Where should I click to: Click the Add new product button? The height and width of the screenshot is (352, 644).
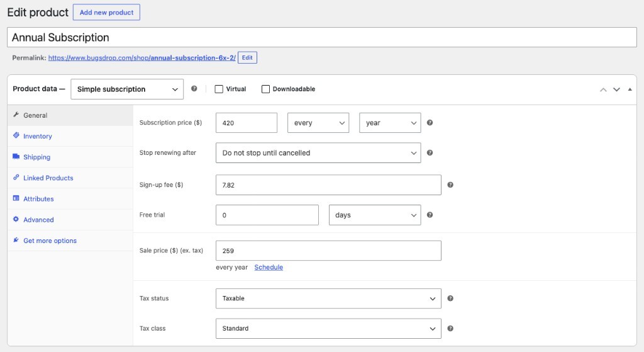point(106,13)
